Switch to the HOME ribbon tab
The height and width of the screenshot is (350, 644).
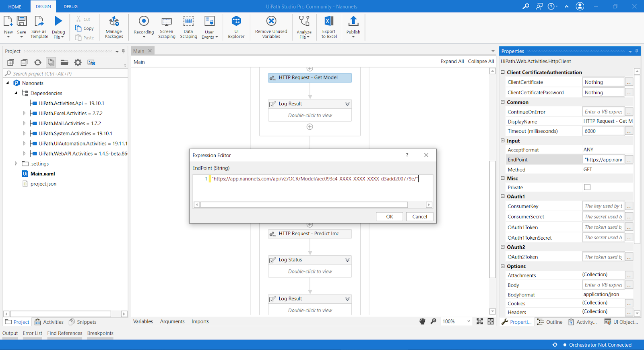point(15,7)
